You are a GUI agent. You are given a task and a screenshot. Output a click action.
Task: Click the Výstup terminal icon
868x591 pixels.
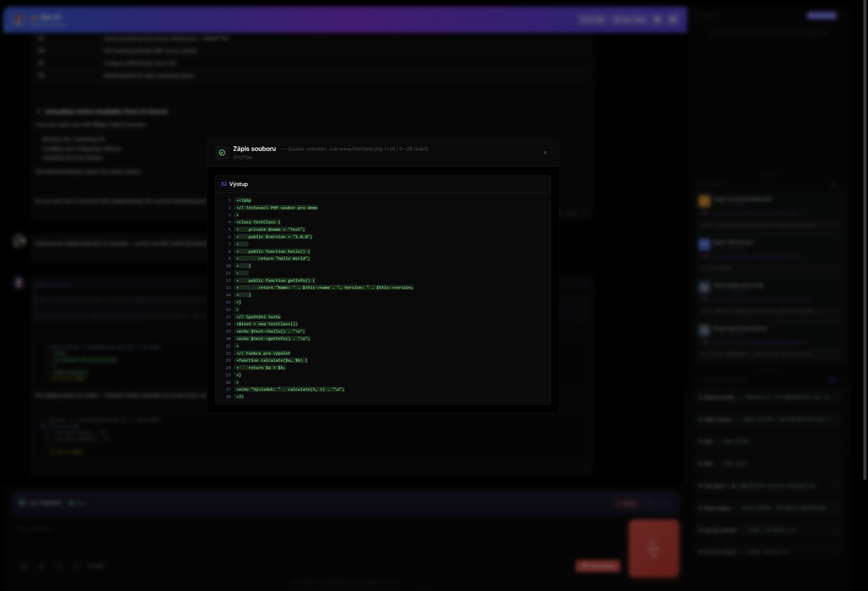point(224,184)
